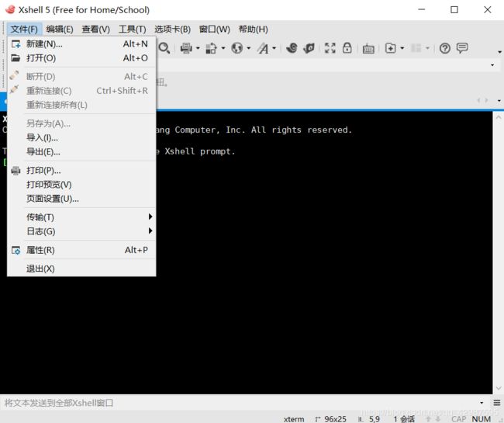Click the keyboard mapping toolbar icon
This screenshot has width=504, height=423.
368,49
